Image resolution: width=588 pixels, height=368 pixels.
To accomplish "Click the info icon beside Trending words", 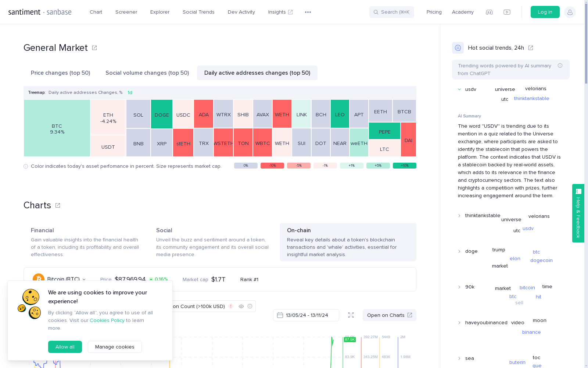I will (x=560, y=66).
